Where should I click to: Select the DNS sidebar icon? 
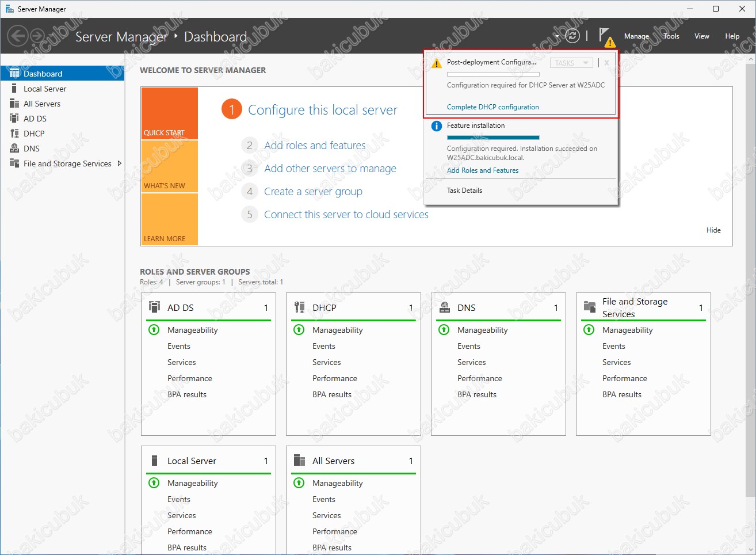point(14,148)
